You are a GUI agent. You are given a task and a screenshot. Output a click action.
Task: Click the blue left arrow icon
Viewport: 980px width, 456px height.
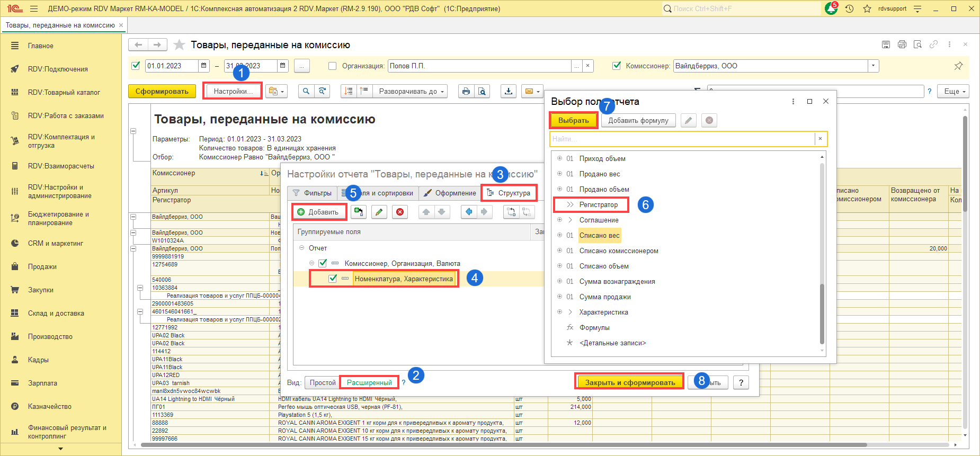point(468,212)
